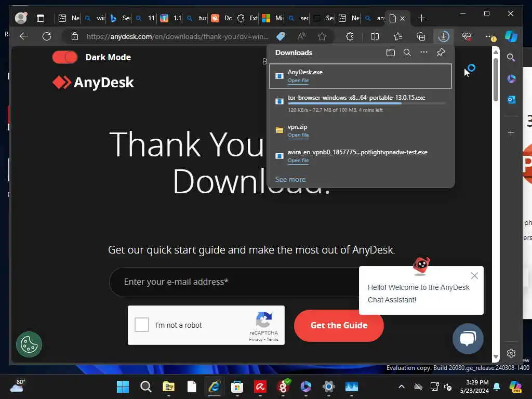Click page scrollbar down arrow

point(496,356)
